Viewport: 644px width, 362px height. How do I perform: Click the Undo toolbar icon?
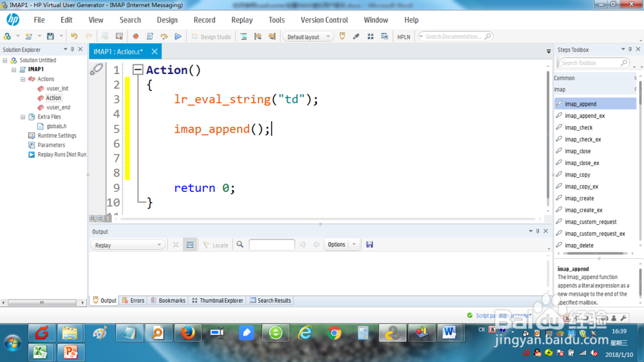pos(74,37)
